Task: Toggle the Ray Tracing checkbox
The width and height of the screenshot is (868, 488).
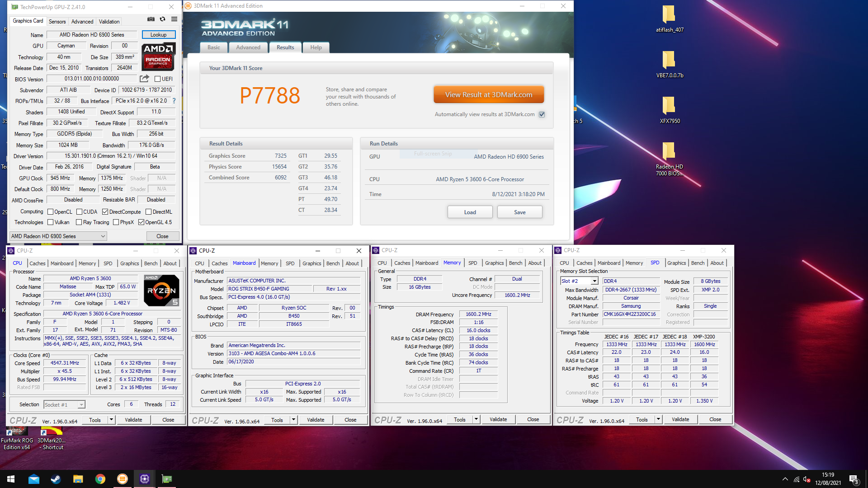Action: [79, 222]
